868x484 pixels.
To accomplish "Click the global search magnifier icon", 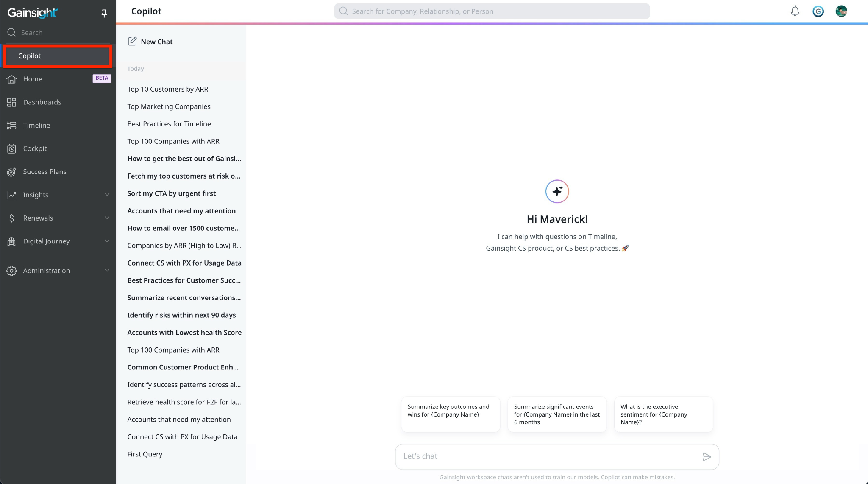I will click(x=344, y=11).
